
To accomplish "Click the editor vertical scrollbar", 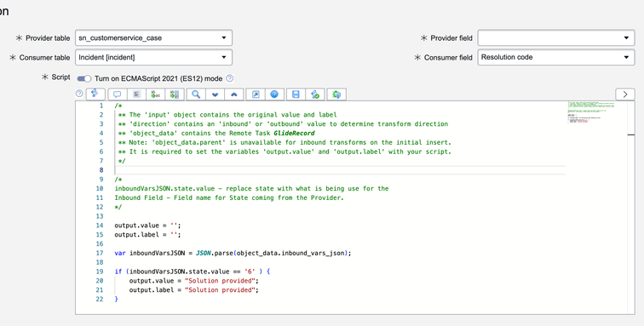I will point(631,208).
